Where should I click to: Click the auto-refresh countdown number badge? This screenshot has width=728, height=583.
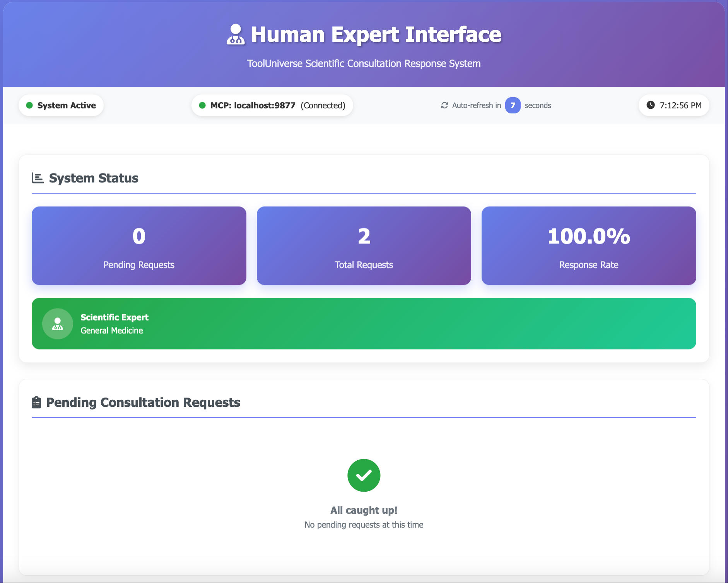tap(513, 105)
